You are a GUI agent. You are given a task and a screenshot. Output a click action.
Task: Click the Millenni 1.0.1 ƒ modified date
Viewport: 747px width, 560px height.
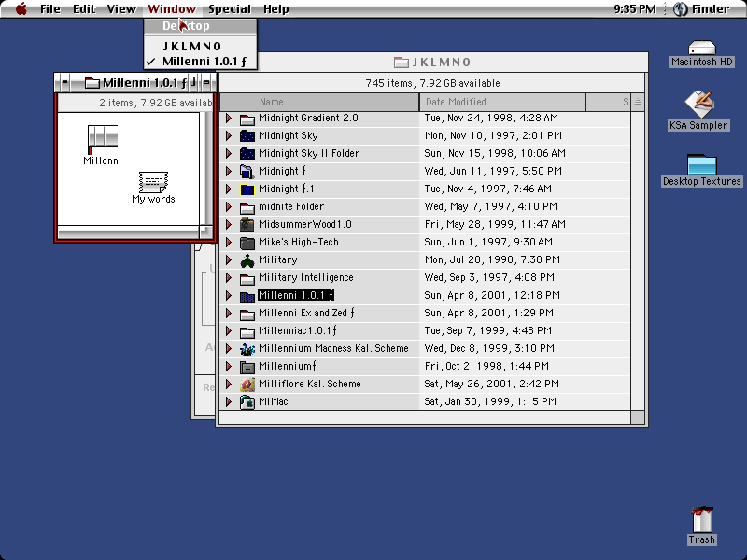(492, 295)
